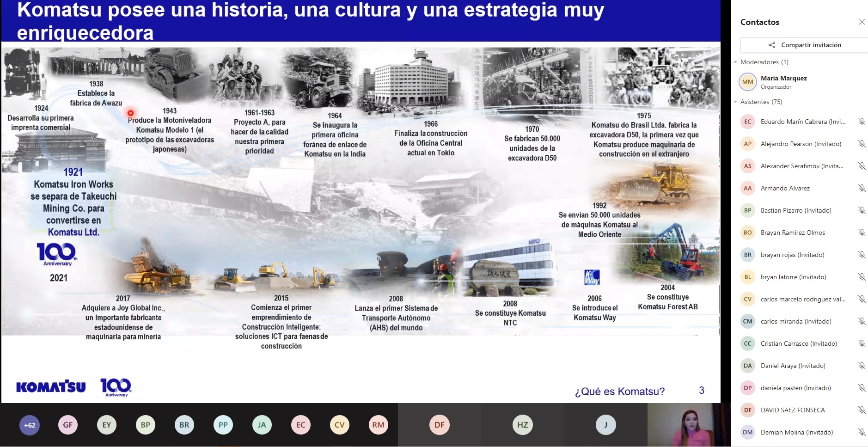
Task: Toggle mute for Eduardo Marín Cabrera
Action: click(x=862, y=122)
